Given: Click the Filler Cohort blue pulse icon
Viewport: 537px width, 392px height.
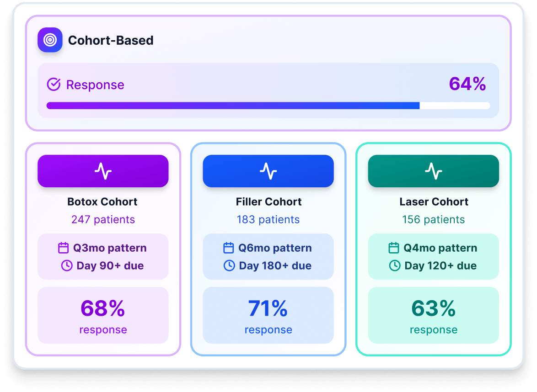Looking at the screenshot, I should point(268,171).
